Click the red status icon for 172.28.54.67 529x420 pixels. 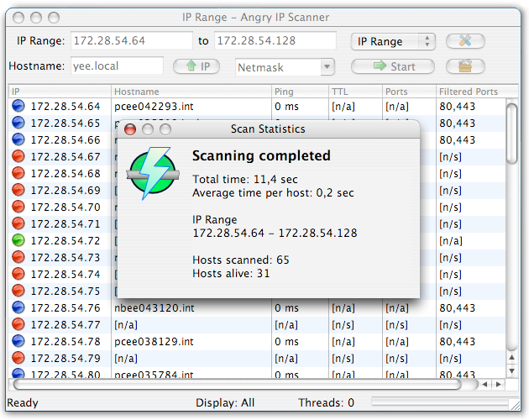point(18,156)
